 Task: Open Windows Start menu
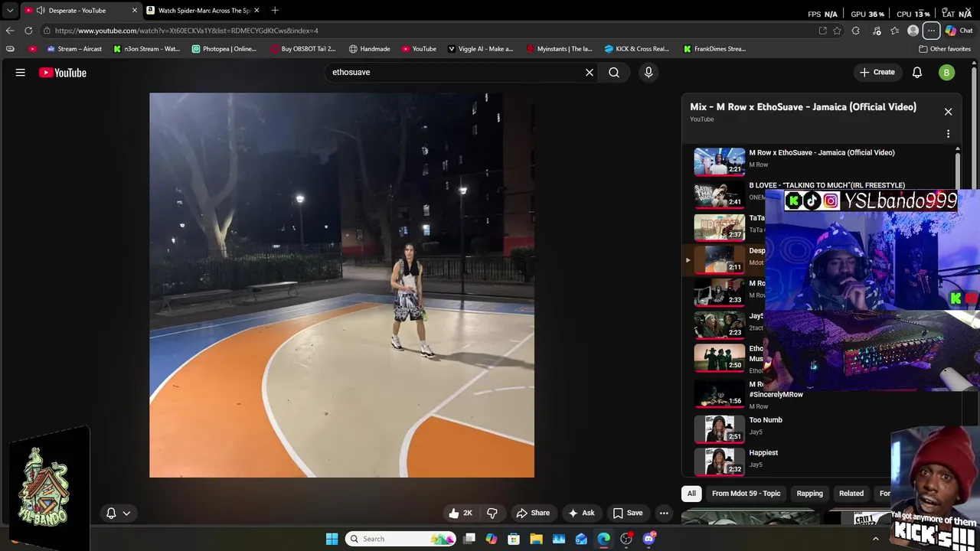pos(332,539)
